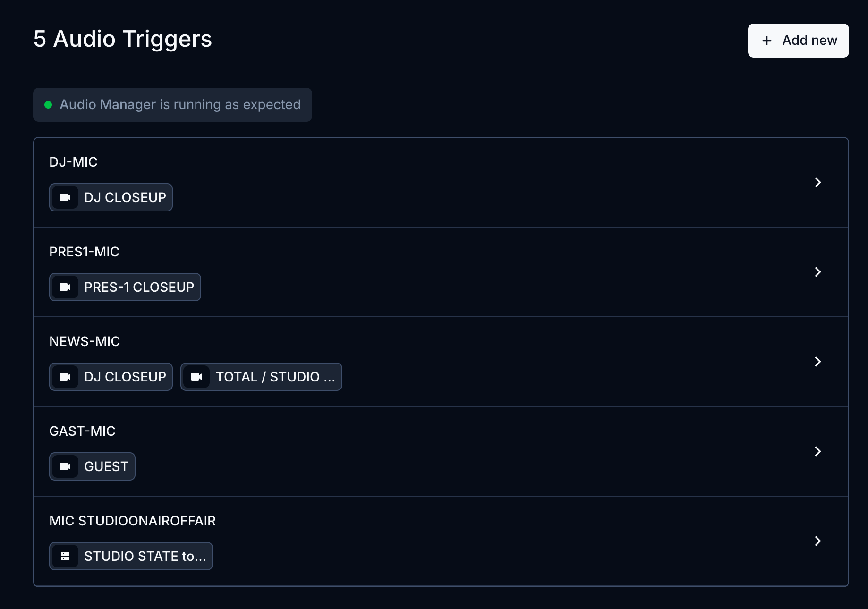This screenshot has width=868, height=609.
Task: Expand the DJ-MIC trigger chevron
Action: tap(818, 182)
